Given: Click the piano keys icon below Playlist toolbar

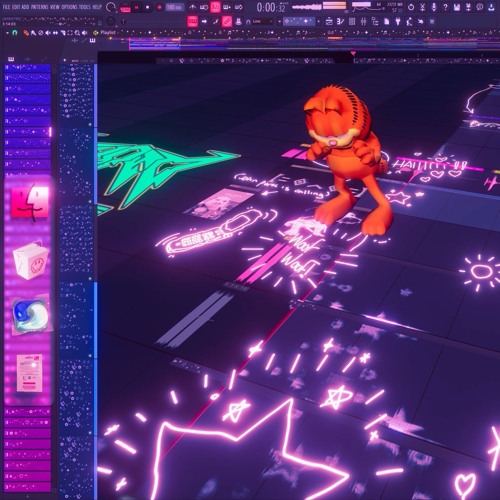Looking at the screenshot, I should click(x=92, y=40).
